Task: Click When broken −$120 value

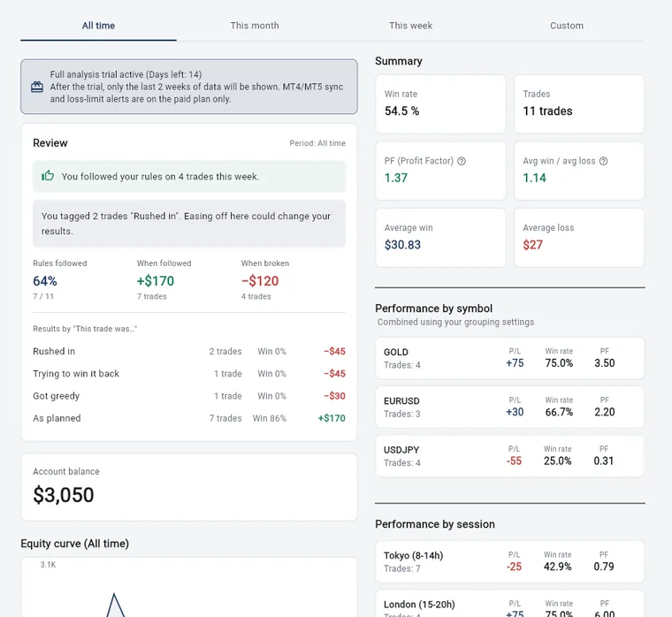Action: [260, 281]
